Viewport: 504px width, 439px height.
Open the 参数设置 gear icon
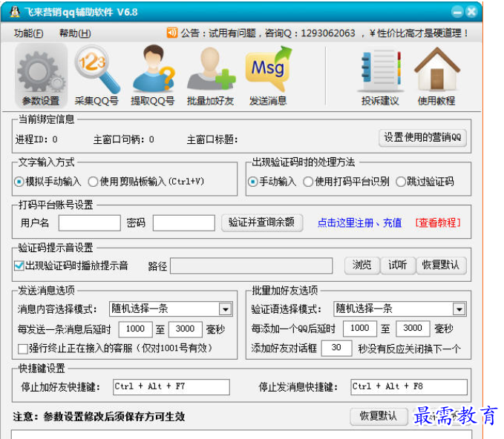click(41, 76)
